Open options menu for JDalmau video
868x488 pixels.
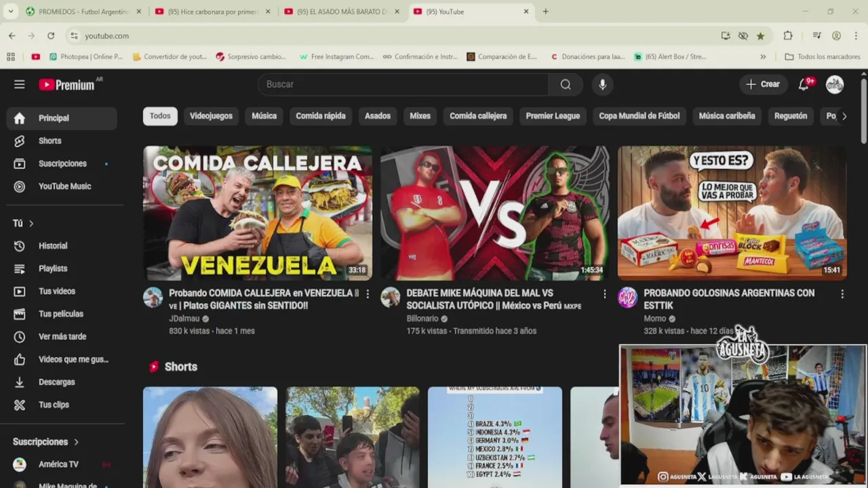[x=368, y=294]
